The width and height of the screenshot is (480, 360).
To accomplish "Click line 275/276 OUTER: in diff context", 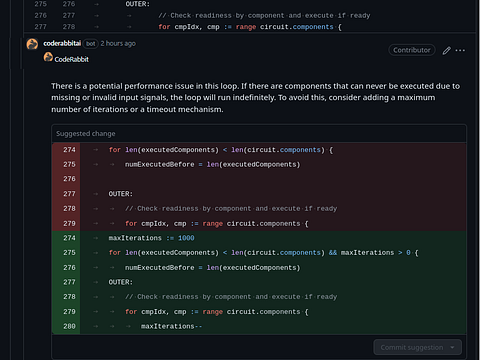I will (250, 4).
